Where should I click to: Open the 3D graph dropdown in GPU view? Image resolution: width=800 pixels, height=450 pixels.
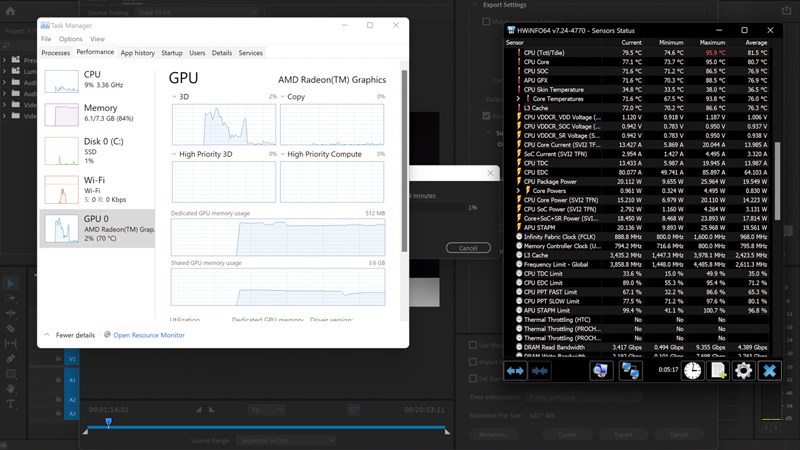tap(176, 97)
